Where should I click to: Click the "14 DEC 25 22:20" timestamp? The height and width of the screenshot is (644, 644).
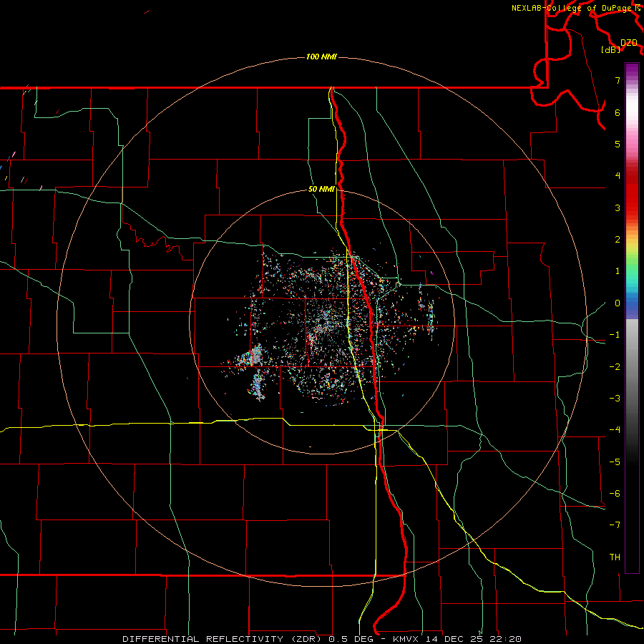(x=474, y=639)
